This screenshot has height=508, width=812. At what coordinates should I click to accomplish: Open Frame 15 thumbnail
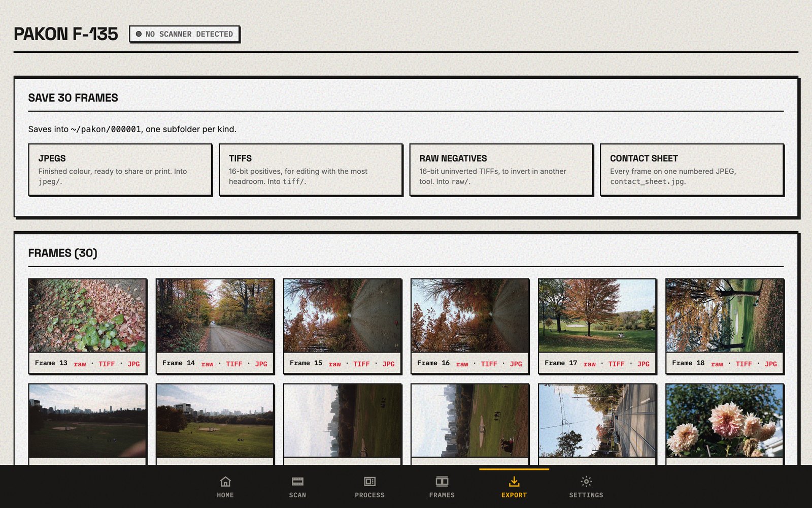(342, 315)
